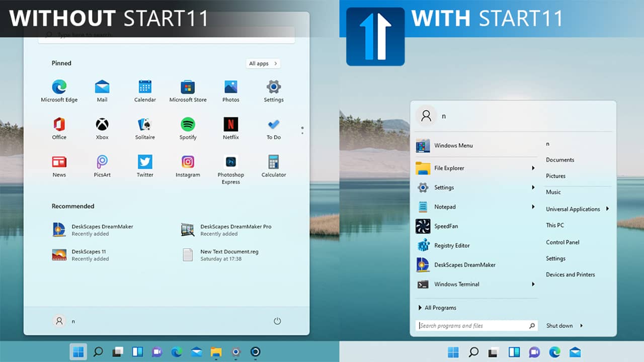Click the Start button on the left taskbar
The height and width of the screenshot is (362, 644).
(x=78, y=352)
